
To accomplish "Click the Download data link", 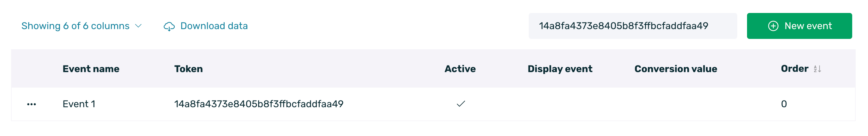I will click(206, 26).
